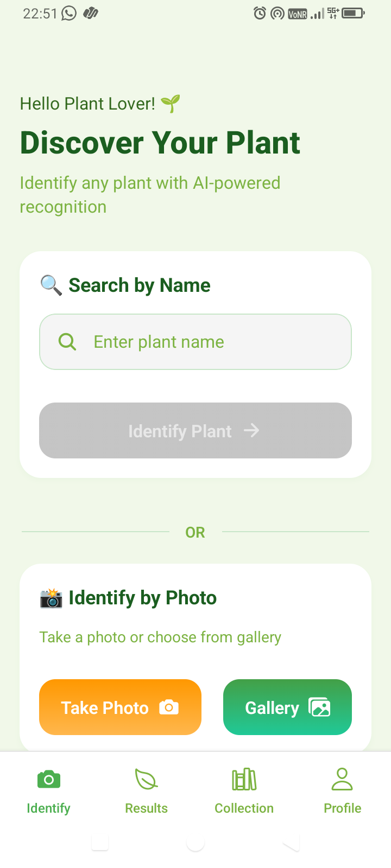The height and width of the screenshot is (868, 391).
Task: Click the seedling emoji after greeting
Action: (x=171, y=103)
